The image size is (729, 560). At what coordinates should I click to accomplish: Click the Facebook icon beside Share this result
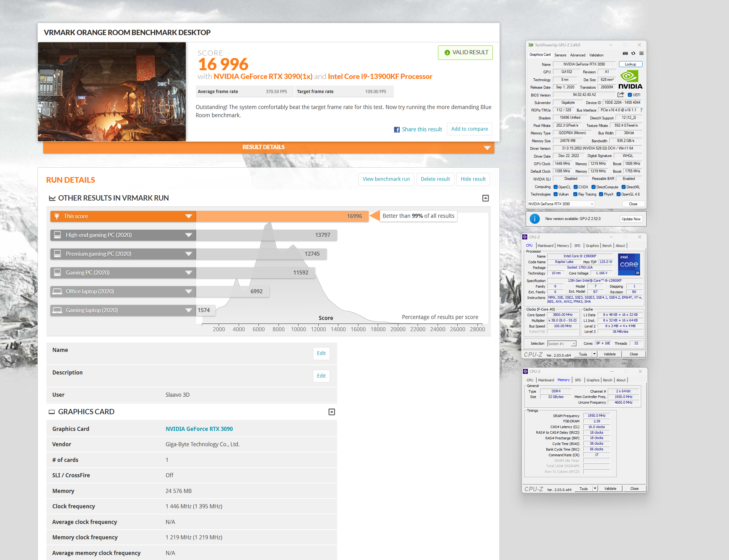pos(397,129)
